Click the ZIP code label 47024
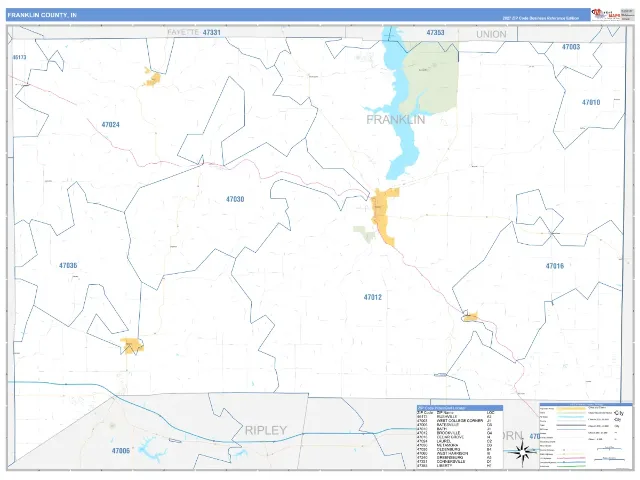 [x=110, y=124]
